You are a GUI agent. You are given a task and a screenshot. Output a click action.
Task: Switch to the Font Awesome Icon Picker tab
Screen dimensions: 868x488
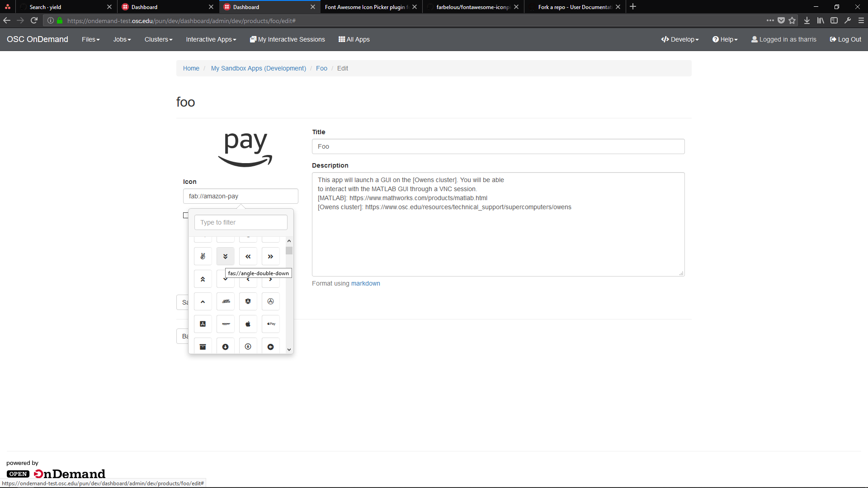(366, 7)
